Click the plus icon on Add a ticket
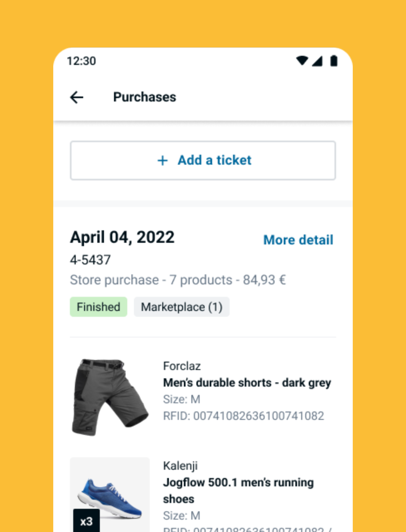The width and height of the screenshot is (406, 532). (162, 161)
